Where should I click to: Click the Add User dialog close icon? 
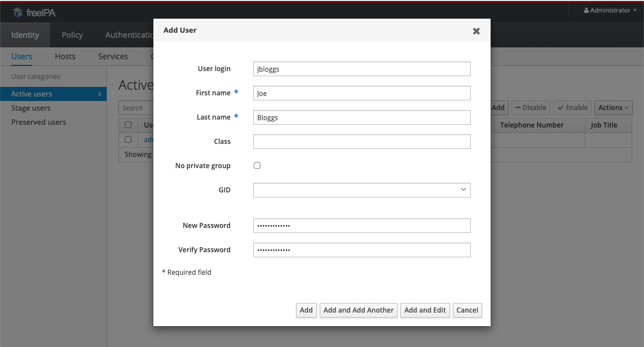(476, 31)
